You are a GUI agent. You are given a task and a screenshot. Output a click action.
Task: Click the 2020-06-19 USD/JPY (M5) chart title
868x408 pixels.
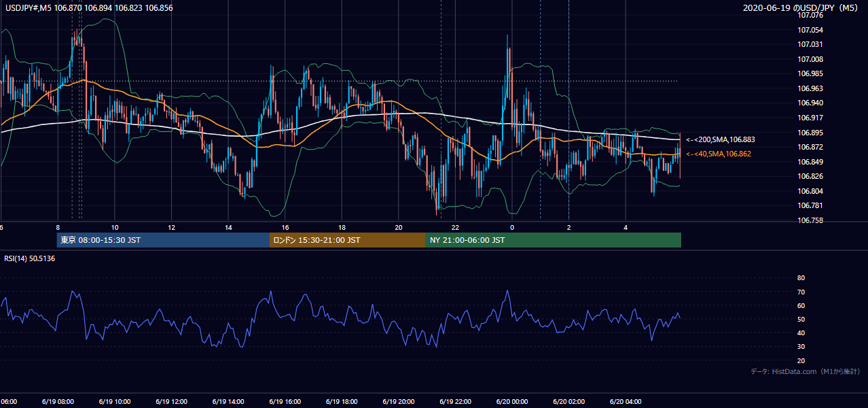pos(801,8)
